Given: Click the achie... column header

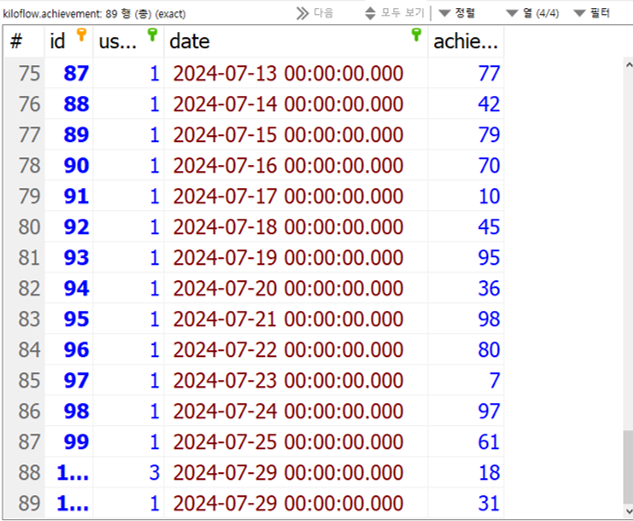Looking at the screenshot, I should point(465,42).
